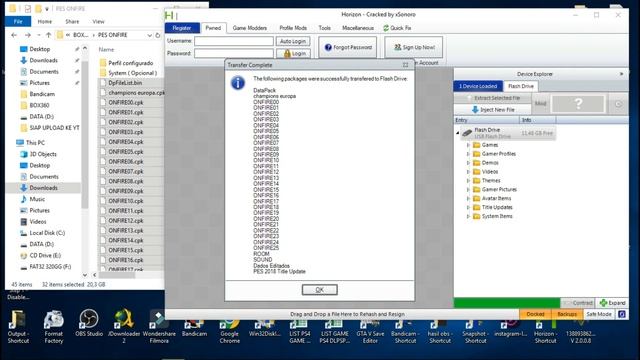Click Inject New File button
This screenshot has height=360, width=640.
pyautogui.click(x=493, y=110)
